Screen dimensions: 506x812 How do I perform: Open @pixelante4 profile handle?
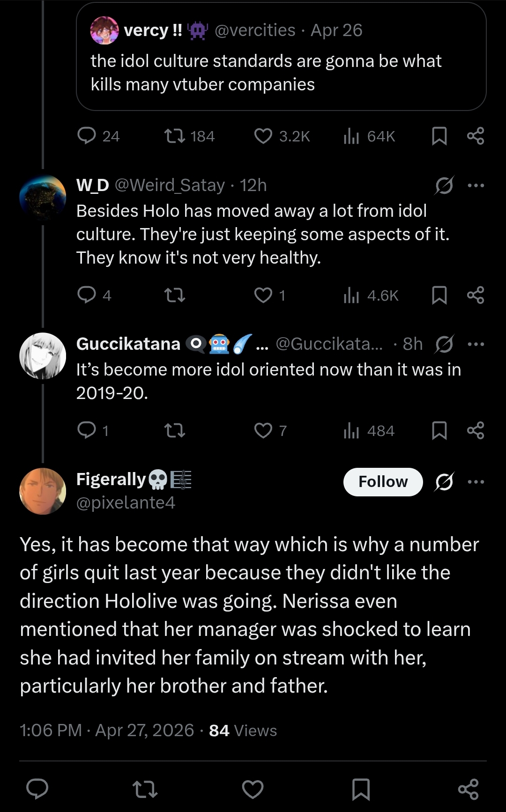tap(126, 502)
